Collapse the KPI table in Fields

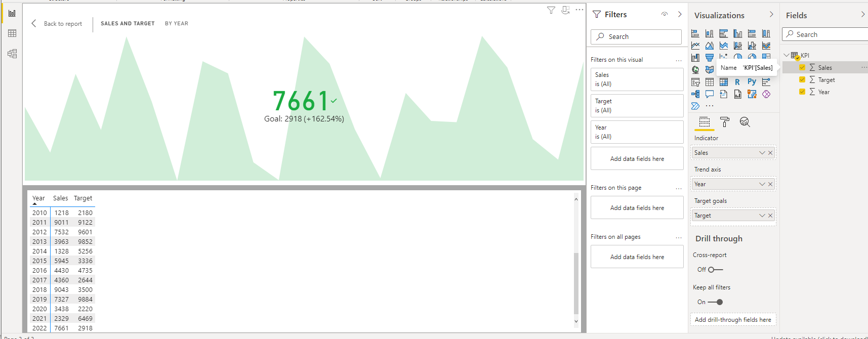[x=787, y=55]
